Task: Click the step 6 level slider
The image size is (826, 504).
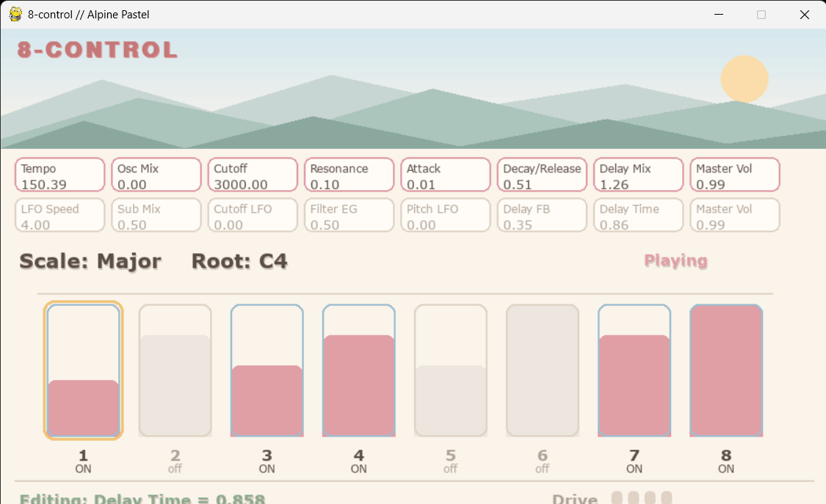Action: click(x=543, y=370)
